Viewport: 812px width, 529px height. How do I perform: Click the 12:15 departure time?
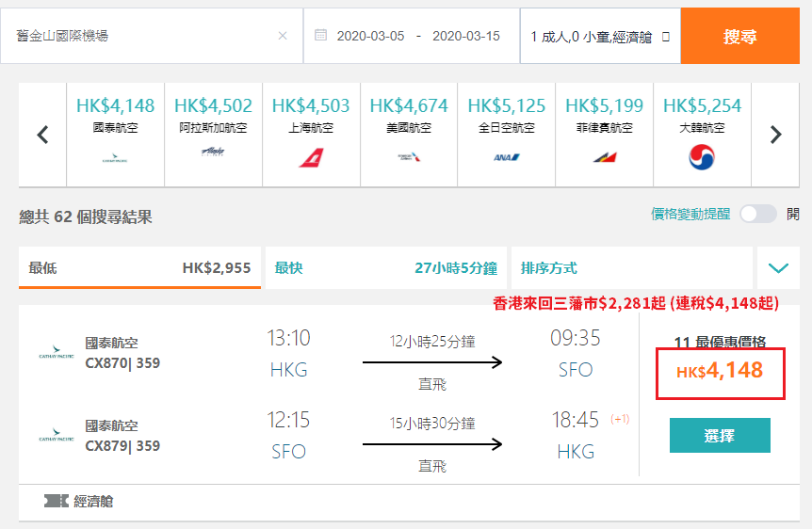[288, 420]
